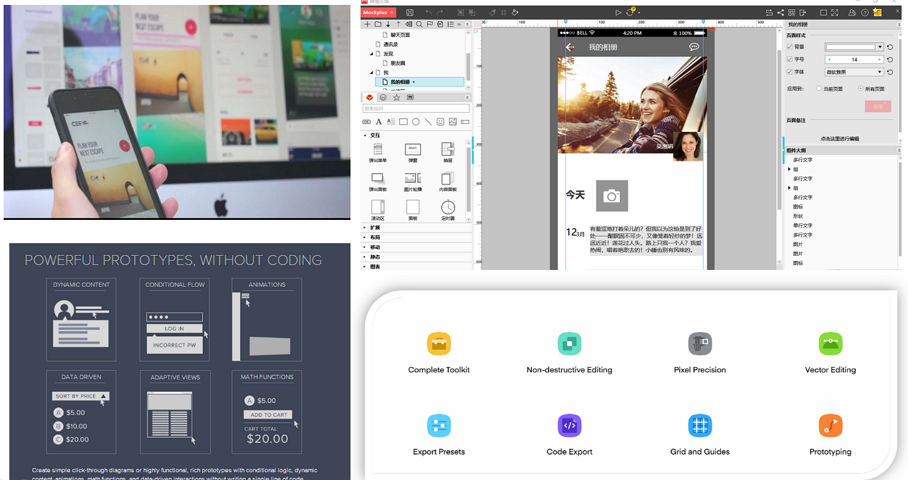Viewport: 908px width, 480px height.
Task: Click the component search input field
Action: coord(416,109)
